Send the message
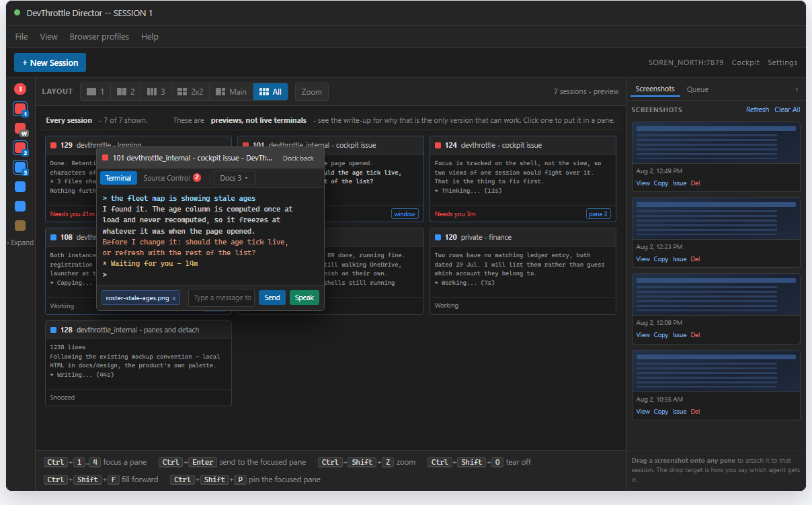This screenshot has width=812, height=505. click(272, 297)
